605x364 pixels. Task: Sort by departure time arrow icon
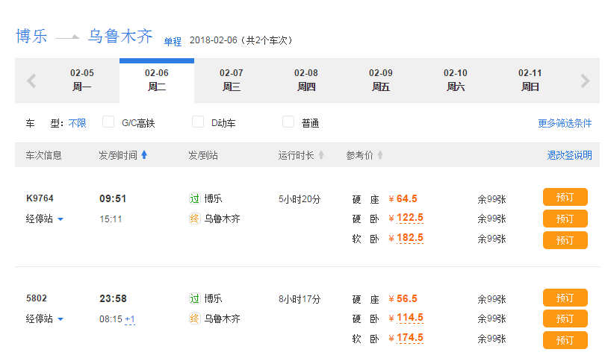[144, 155]
